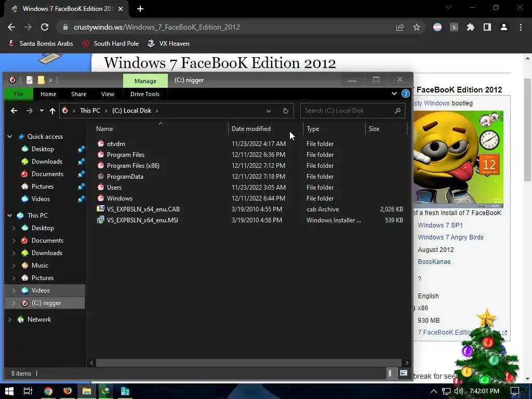Open the otvdm folder icon
532x399 pixels.
click(100, 143)
